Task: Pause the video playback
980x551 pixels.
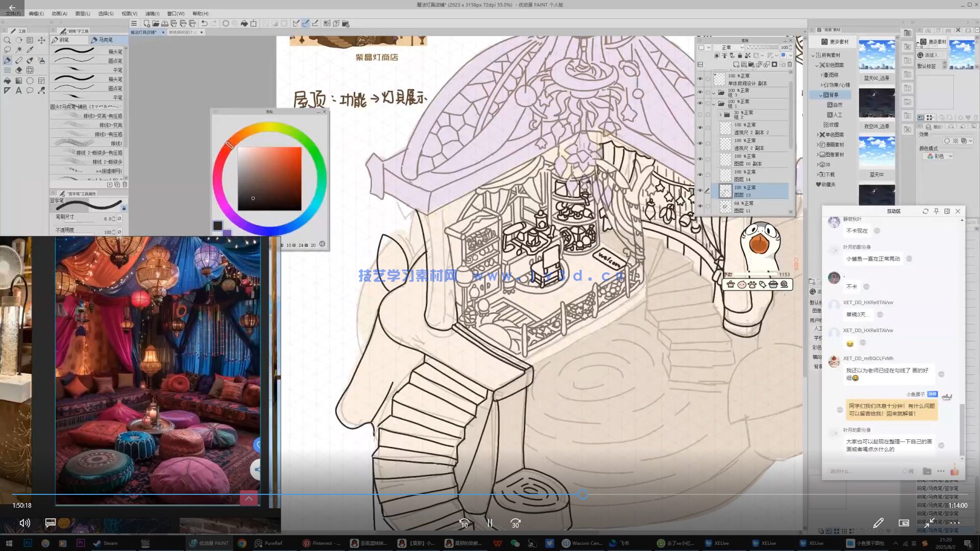Action: click(x=490, y=523)
